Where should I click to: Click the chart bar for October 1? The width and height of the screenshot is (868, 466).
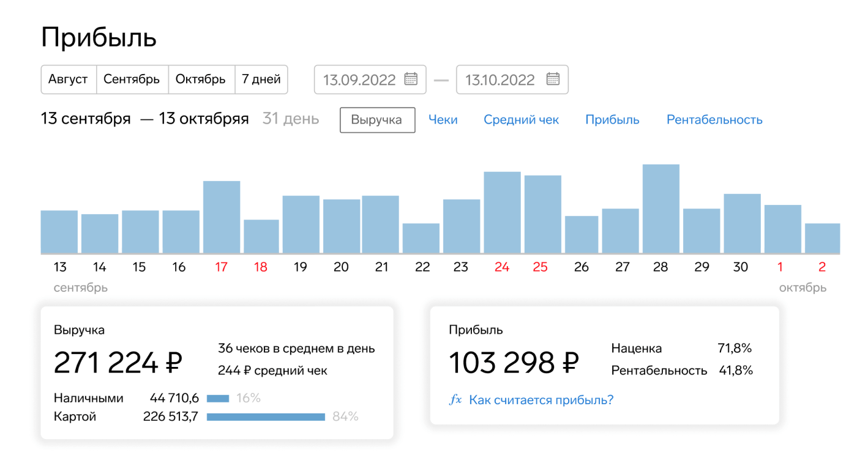point(783,229)
